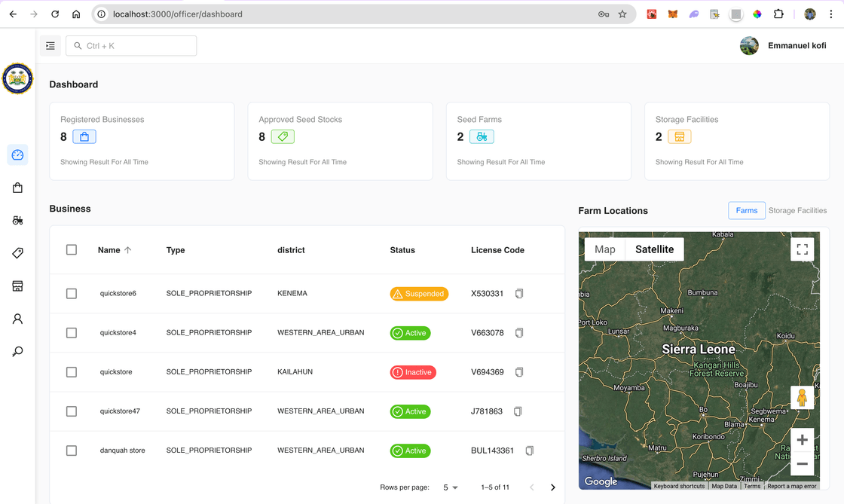844x504 pixels.
Task: Open Map Data attribution
Action: [724, 486]
